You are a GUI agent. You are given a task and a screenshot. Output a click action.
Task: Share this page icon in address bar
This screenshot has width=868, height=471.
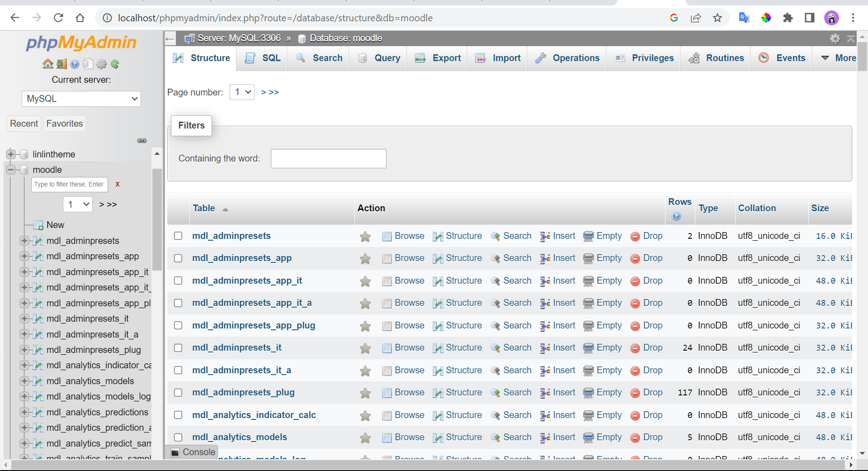click(696, 18)
